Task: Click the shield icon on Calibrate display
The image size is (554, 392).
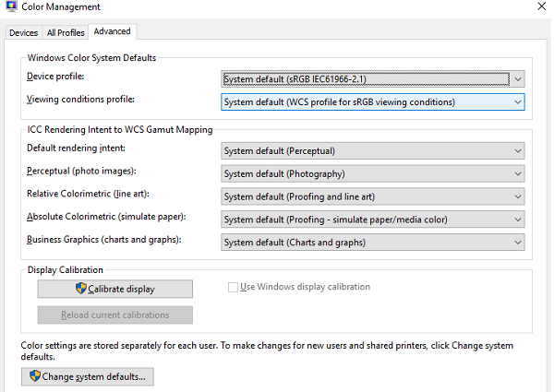Action: (80, 290)
